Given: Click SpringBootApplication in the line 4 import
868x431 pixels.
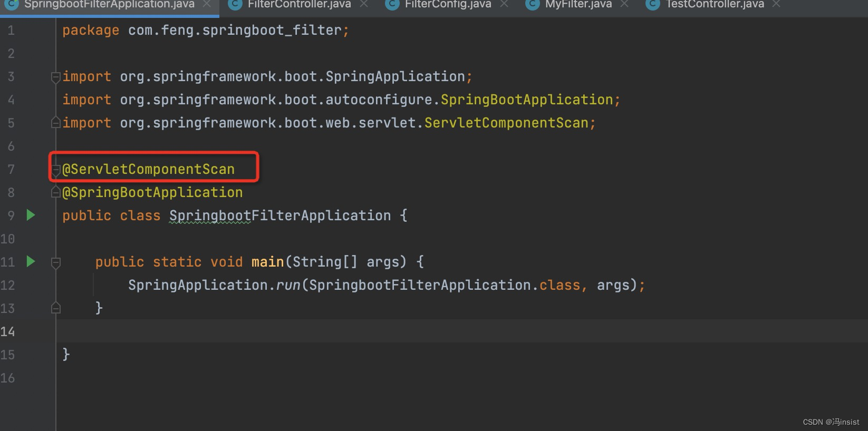Looking at the screenshot, I should point(527,100).
